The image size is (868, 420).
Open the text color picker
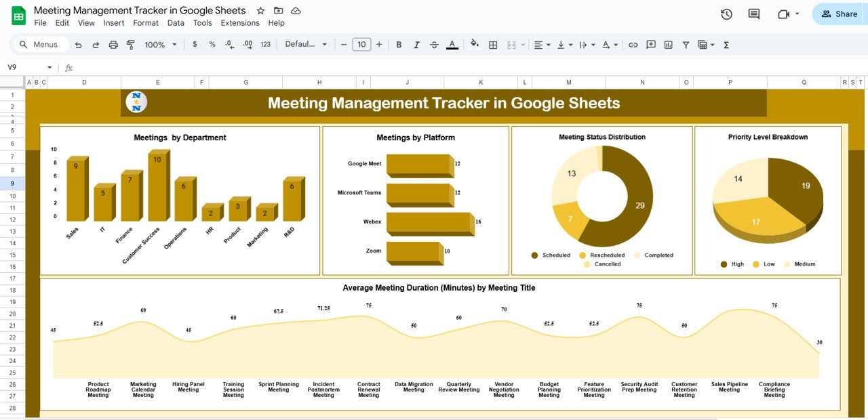pos(452,44)
